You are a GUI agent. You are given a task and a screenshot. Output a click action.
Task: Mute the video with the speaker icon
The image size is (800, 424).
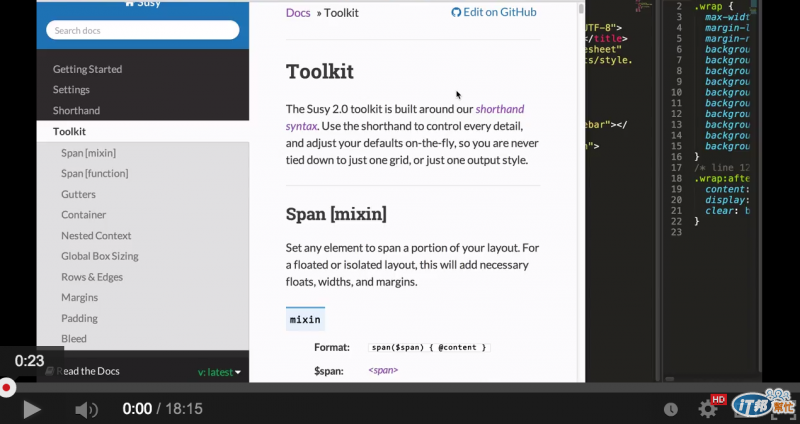coord(86,409)
